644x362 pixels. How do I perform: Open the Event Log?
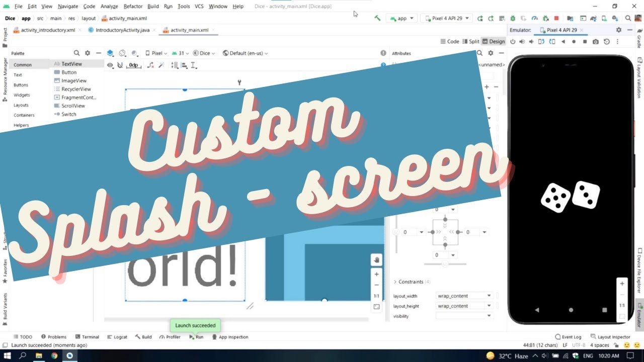(x=568, y=337)
